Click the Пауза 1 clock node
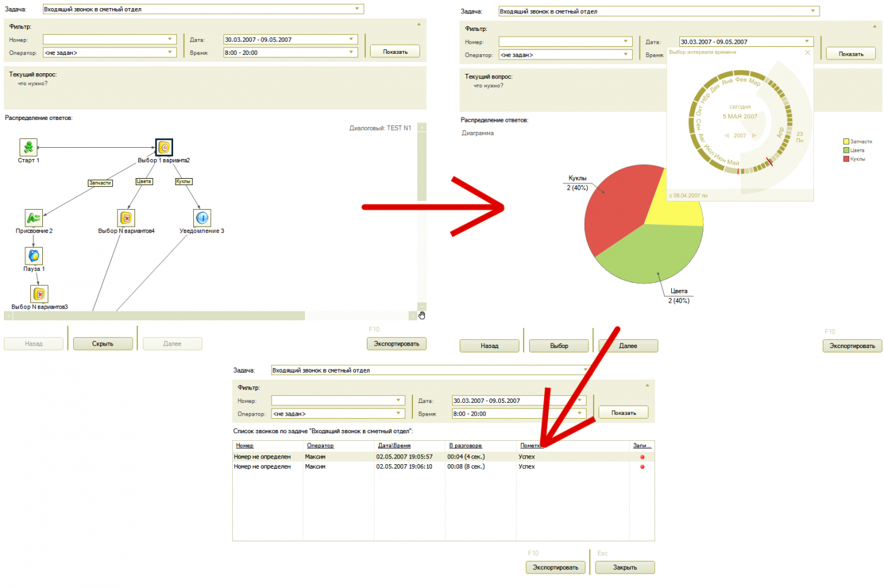This screenshot has height=588, width=884. pyautogui.click(x=33, y=256)
